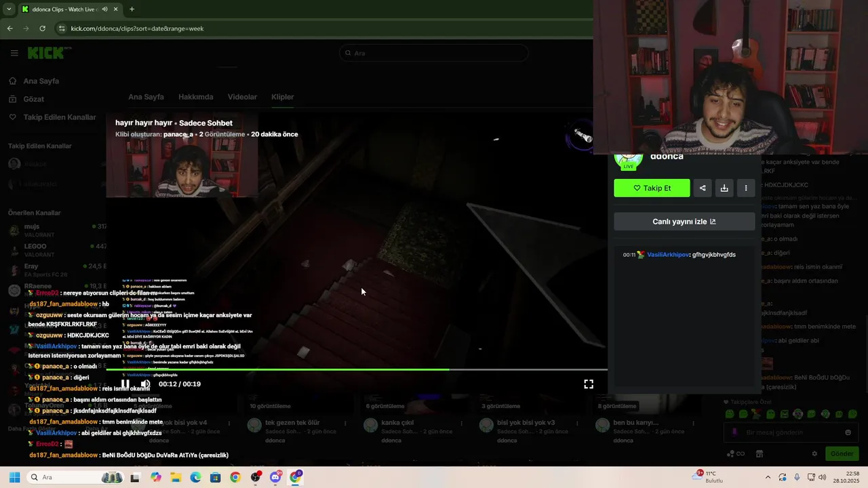Enter fullscreen on the clip player
868x488 pixels.
[x=589, y=384]
